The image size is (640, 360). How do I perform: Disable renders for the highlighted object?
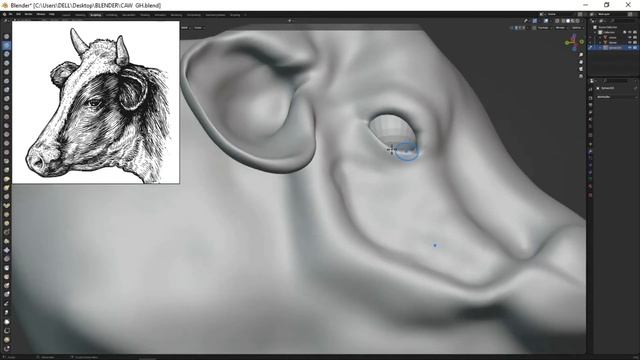click(x=635, y=47)
